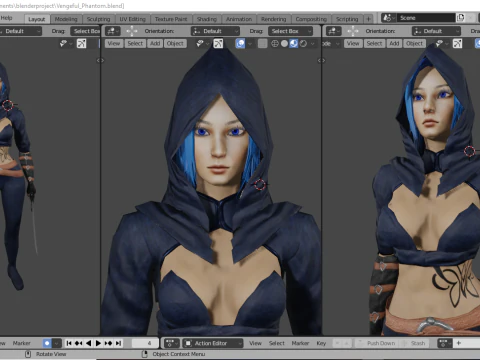Open the editor type selector in middle viewport
Screen dimensions: 480x360
click(113, 31)
